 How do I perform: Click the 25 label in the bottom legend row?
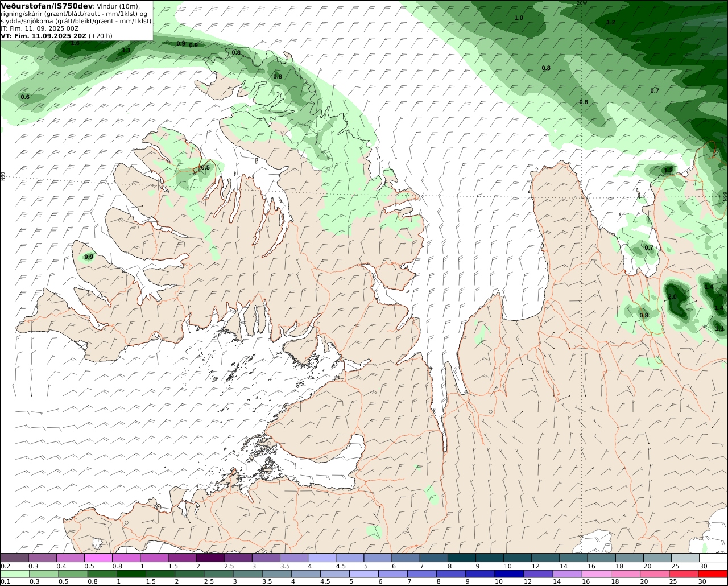click(x=673, y=582)
